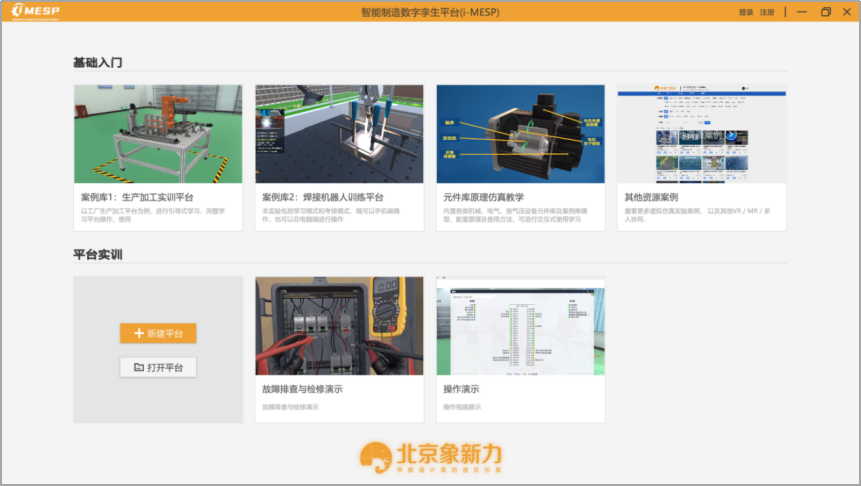The image size is (861, 486).
Task: Click 注册 to register an account
Action: 767,12
